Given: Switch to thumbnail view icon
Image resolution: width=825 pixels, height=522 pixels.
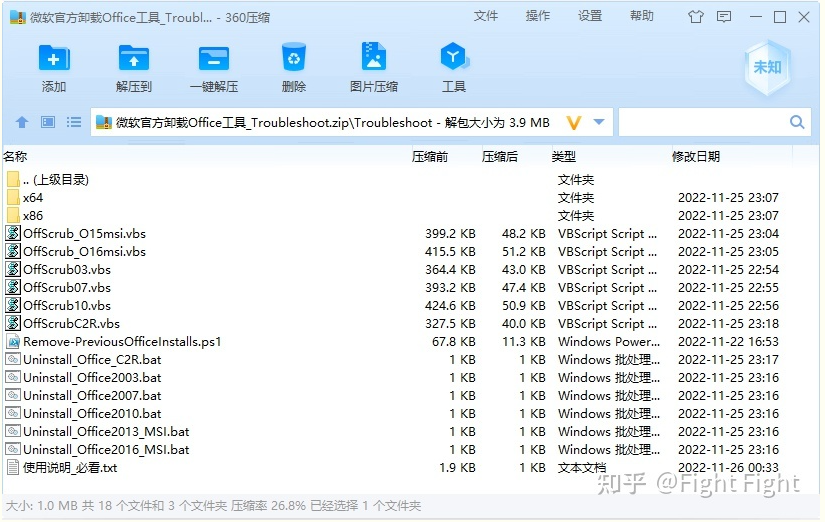Looking at the screenshot, I should (x=48, y=123).
